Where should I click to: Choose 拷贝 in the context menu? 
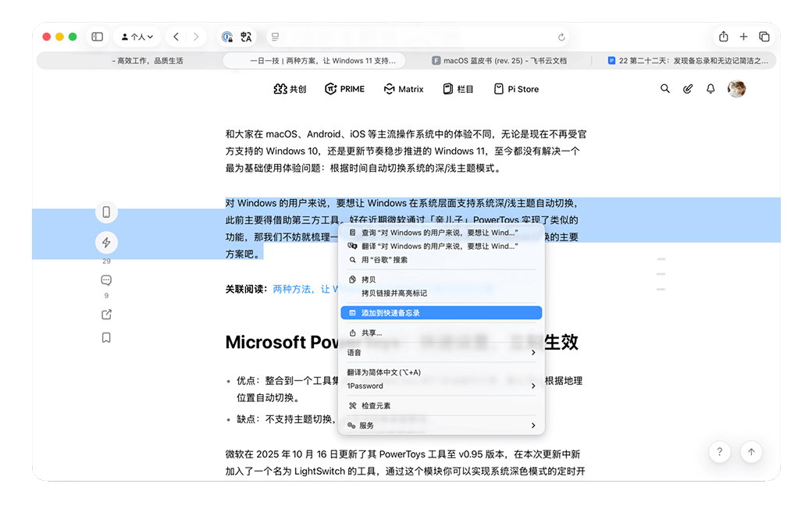[441, 279]
